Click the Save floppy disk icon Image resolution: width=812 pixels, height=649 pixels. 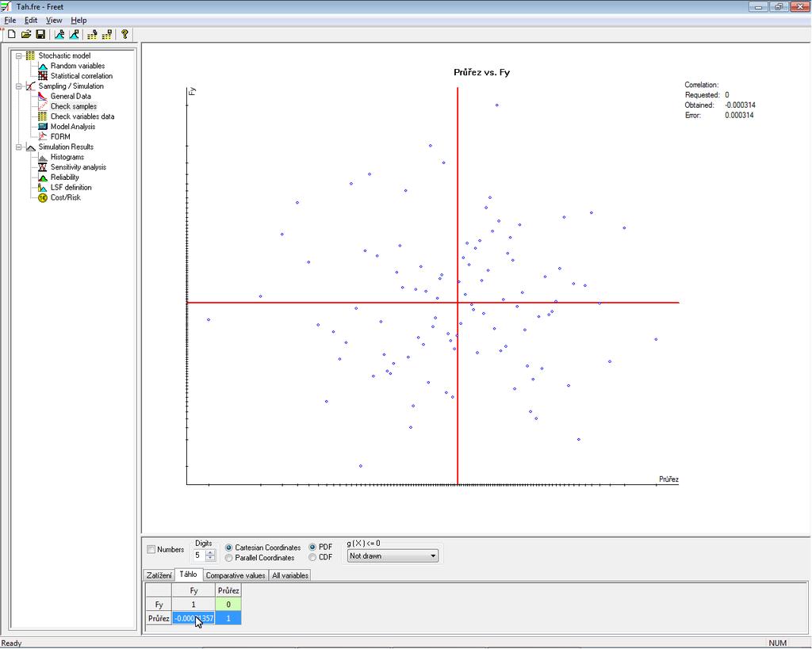40,35
